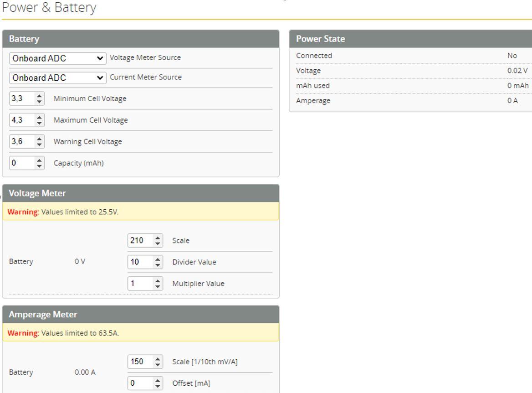The width and height of the screenshot is (532, 393).
Task: Decrease the Voltage Meter Scale value
Action: (x=158, y=243)
